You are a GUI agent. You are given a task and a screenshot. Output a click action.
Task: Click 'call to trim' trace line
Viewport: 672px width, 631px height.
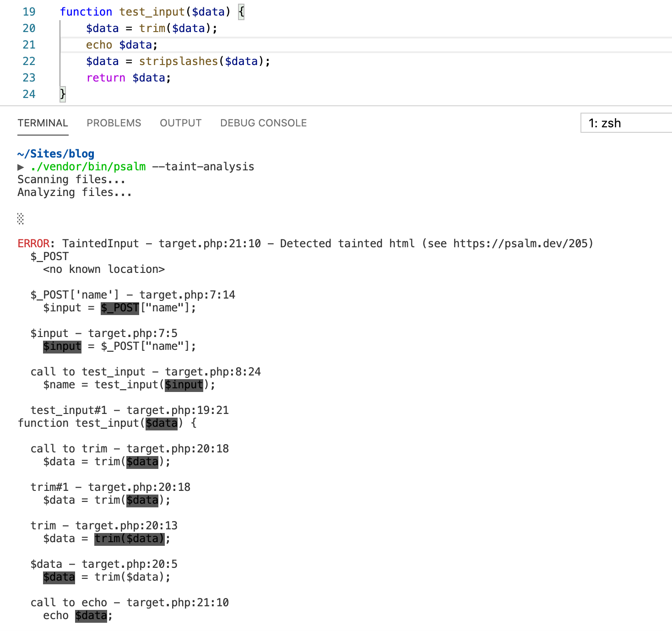pyautogui.click(x=130, y=448)
